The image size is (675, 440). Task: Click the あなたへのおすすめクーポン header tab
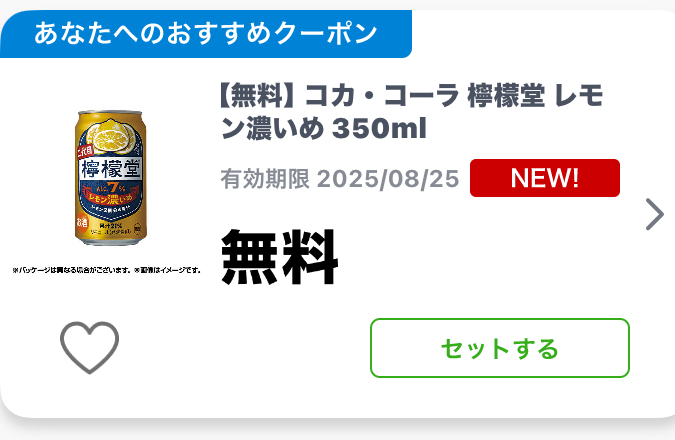[x=206, y=34]
